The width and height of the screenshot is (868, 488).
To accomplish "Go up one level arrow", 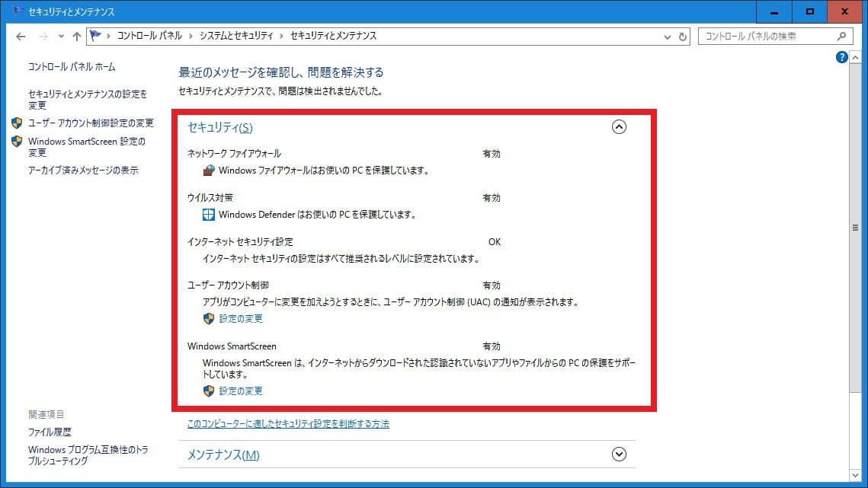I will coord(76,37).
